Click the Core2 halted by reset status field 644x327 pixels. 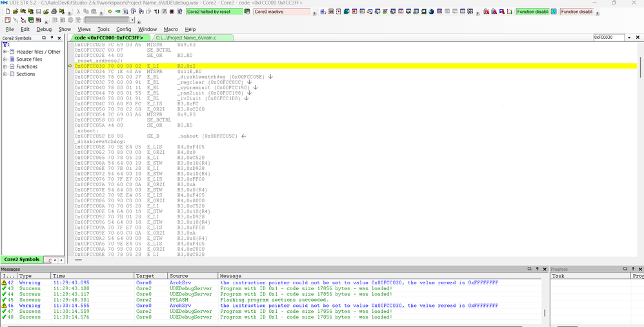[x=214, y=12]
